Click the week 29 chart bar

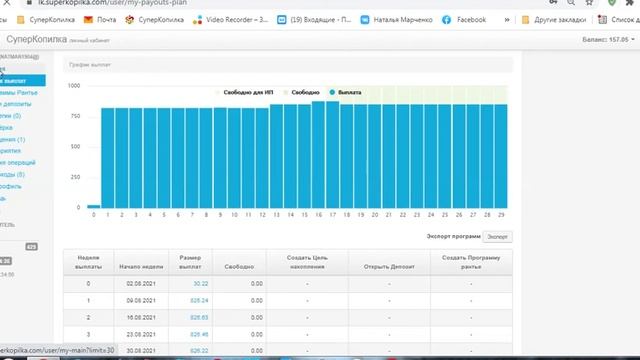501,156
